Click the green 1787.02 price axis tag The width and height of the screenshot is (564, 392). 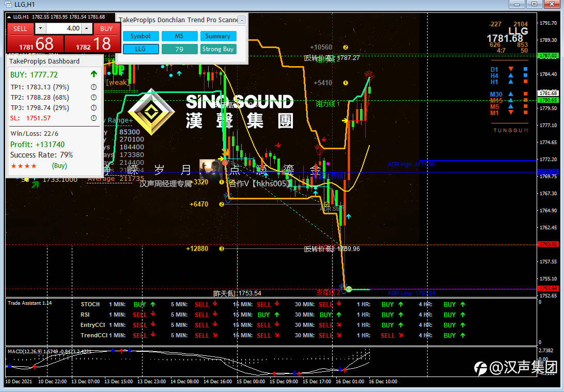(x=548, y=56)
